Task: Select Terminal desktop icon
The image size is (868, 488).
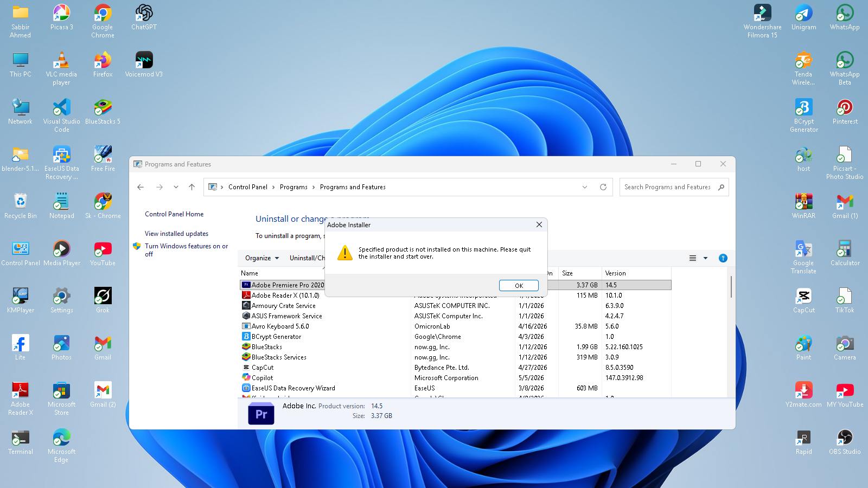Action: (20, 442)
